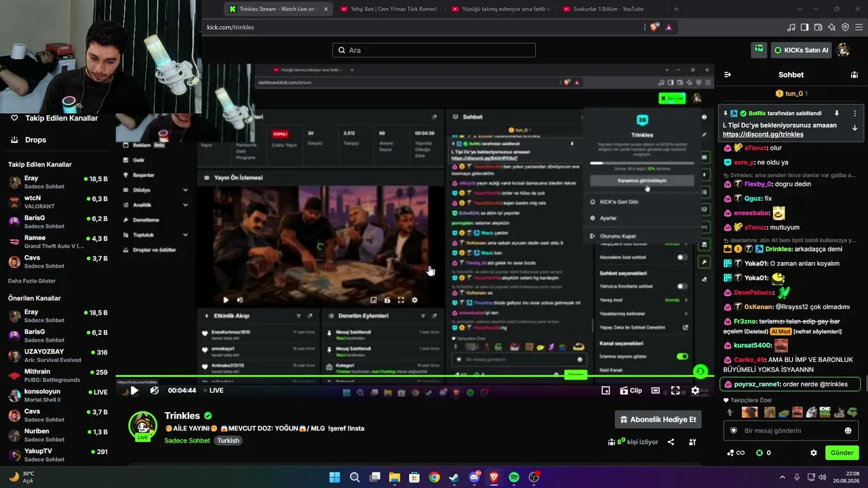Image resolution: width=868 pixels, height=488 pixels.
Task: Open wtcN channel in followed list
Action: click(58, 202)
